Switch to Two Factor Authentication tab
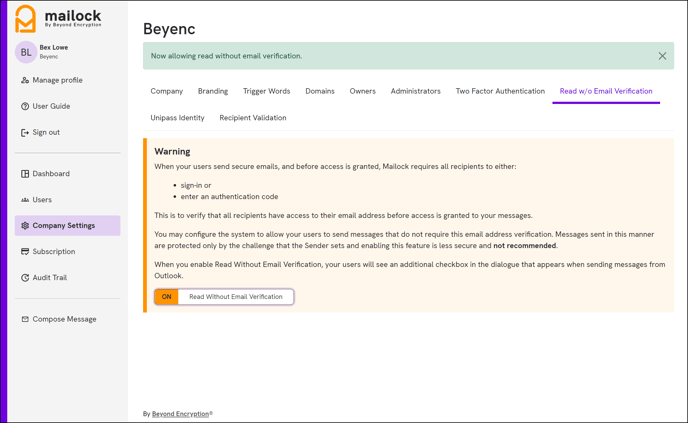The width and height of the screenshot is (688, 423). (500, 91)
